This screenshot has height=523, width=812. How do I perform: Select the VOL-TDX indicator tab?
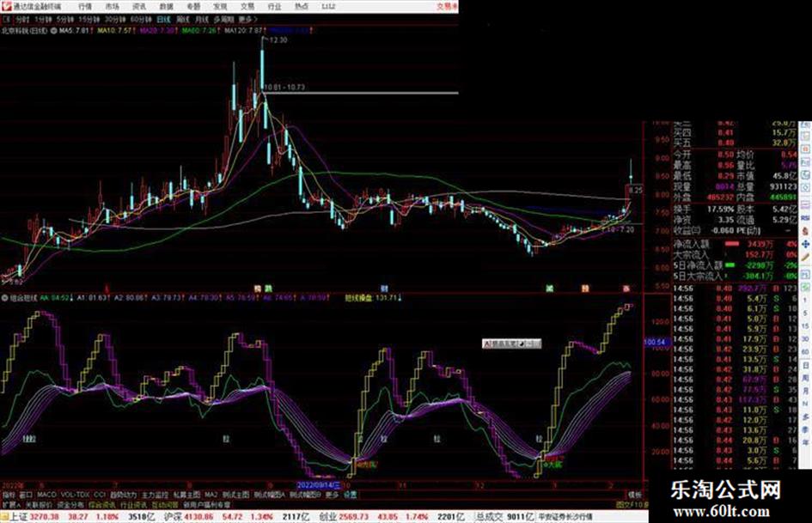click(x=76, y=495)
